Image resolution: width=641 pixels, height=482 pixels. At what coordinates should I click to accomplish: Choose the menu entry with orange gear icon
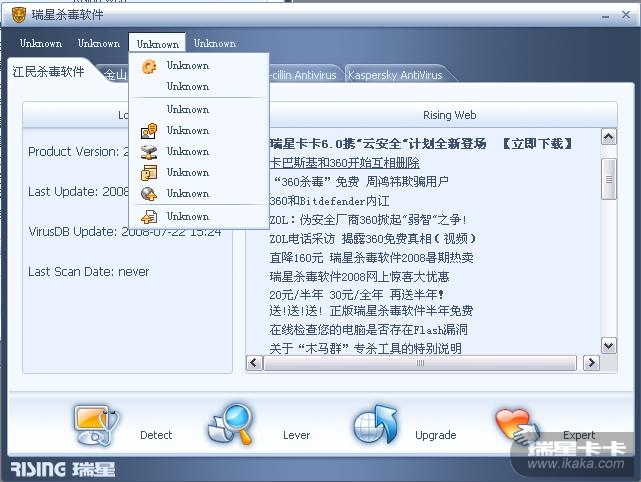point(199,66)
